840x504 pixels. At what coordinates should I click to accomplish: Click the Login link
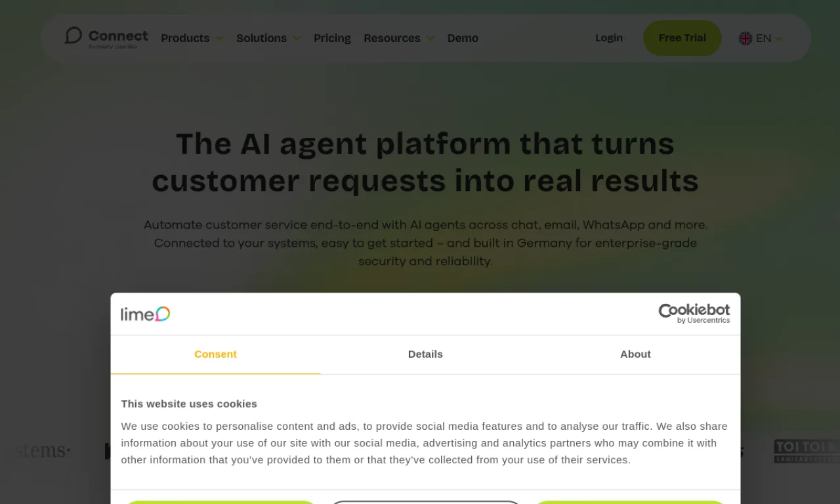[609, 38]
